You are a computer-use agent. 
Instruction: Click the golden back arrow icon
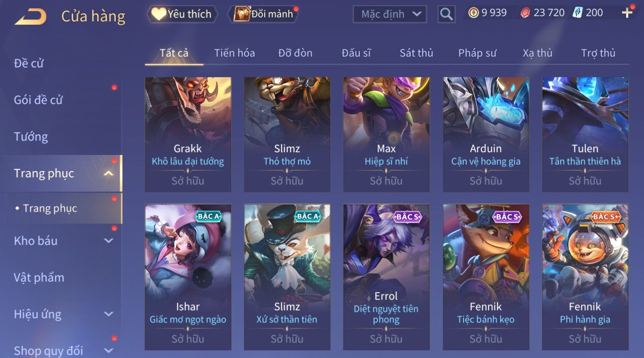point(30,17)
